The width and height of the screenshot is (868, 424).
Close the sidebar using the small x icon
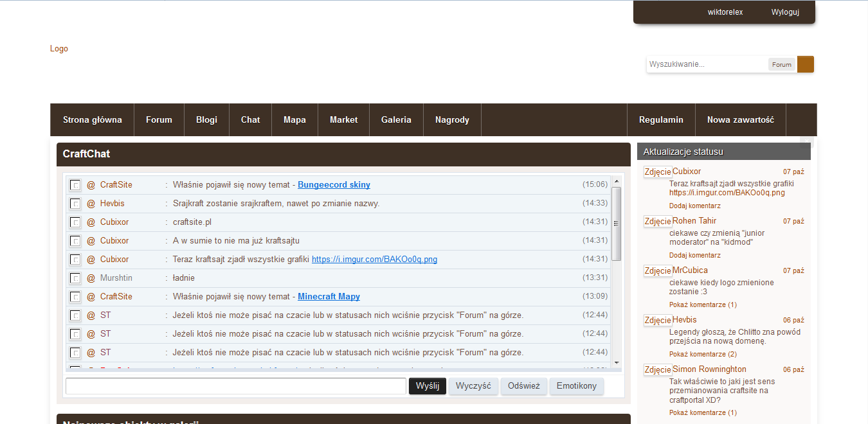tap(807, 141)
